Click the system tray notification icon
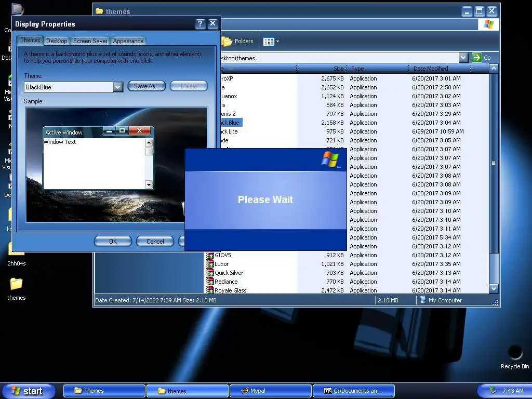 coord(493,391)
